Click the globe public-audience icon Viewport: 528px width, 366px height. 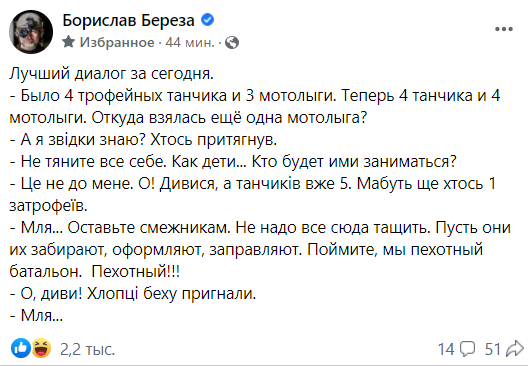(232, 43)
